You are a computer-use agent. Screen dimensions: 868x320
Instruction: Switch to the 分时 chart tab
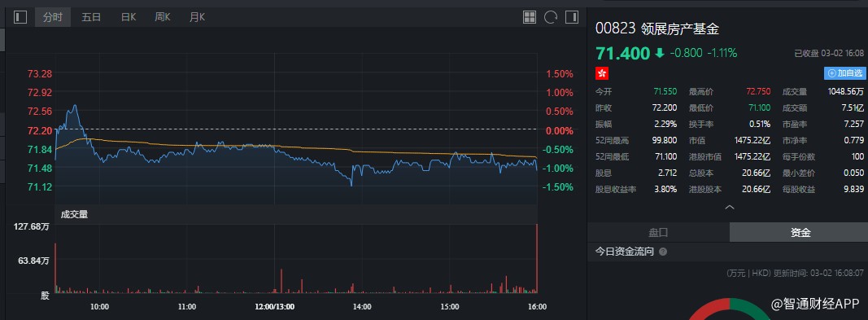pos(53,17)
